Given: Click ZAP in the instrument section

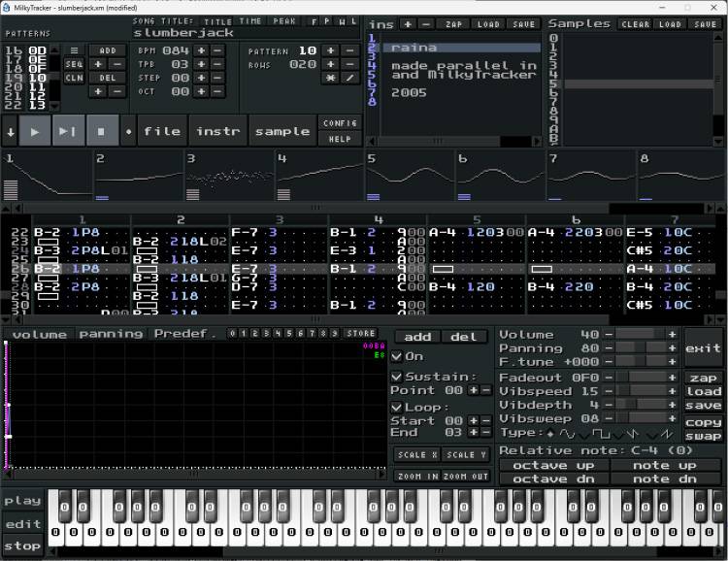Looking at the screenshot, I should pyautogui.click(x=453, y=24).
